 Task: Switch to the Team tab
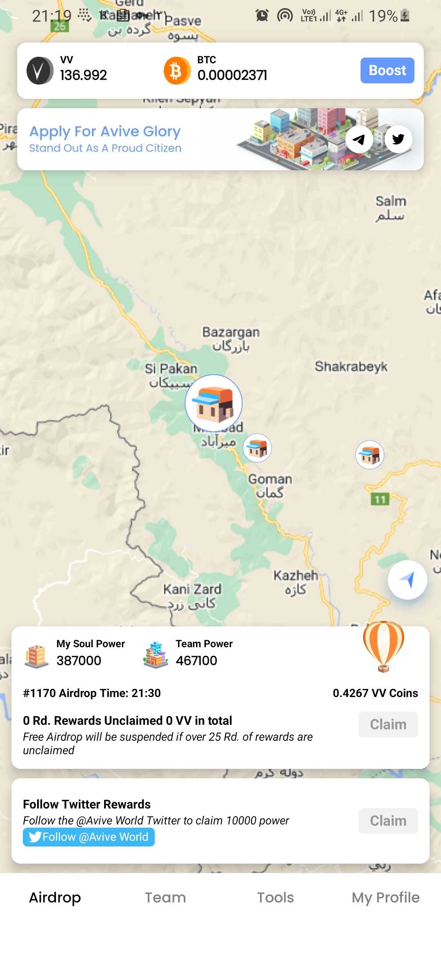[165, 898]
